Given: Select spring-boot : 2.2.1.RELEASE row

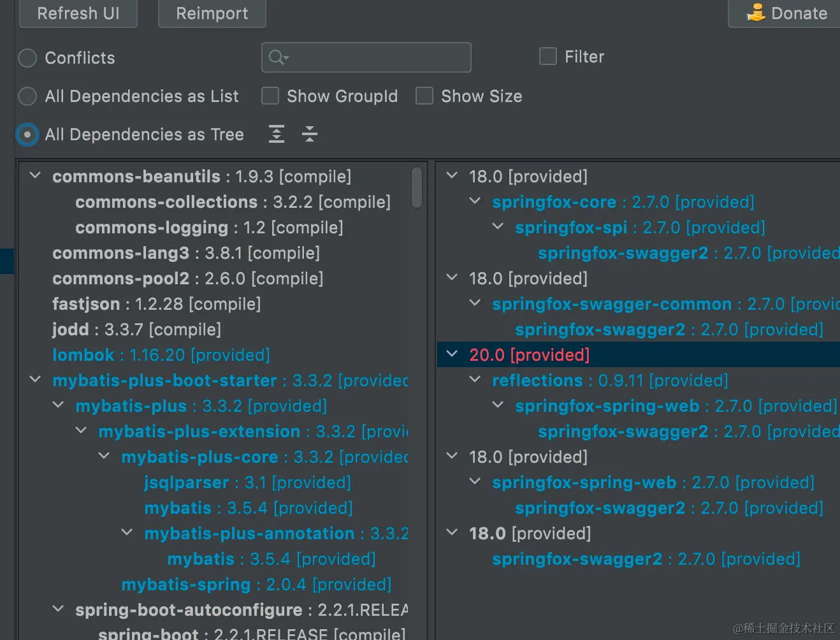Looking at the screenshot, I should [252, 633].
